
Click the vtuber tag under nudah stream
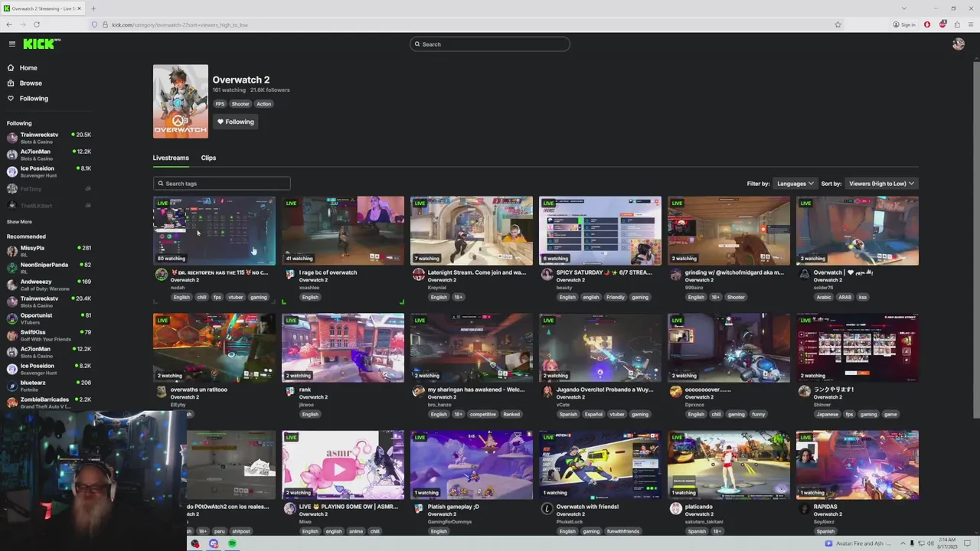[237, 297]
